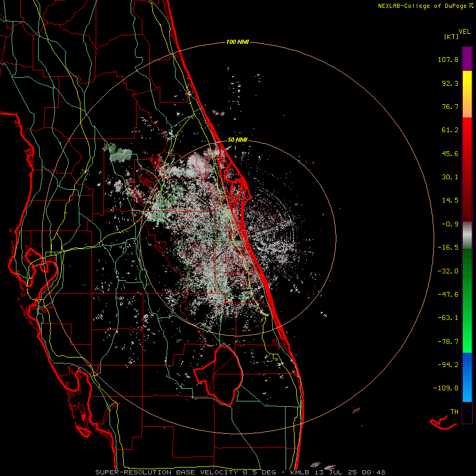Click Lake Okeechobee outline on the map
Image resolution: width=476 pixels, height=476 pixels.
pyautogui.click(x=218, y=375)
